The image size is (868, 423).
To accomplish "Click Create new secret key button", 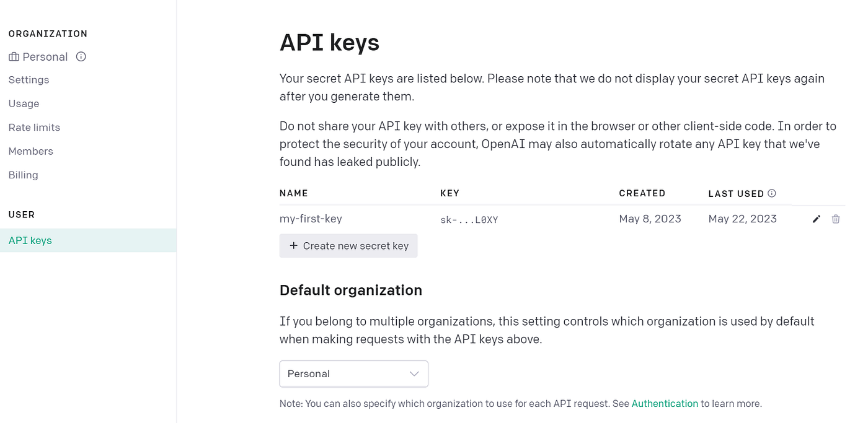I will [348, 246].
